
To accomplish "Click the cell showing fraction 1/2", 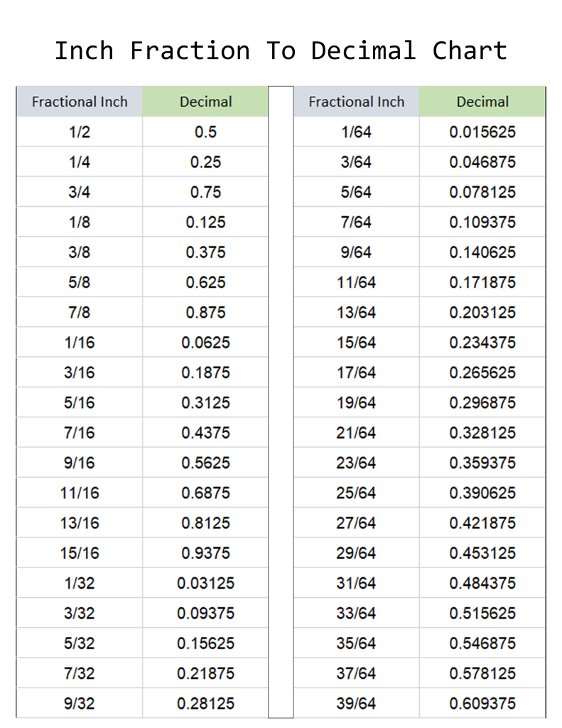I will tap(80, 132).
